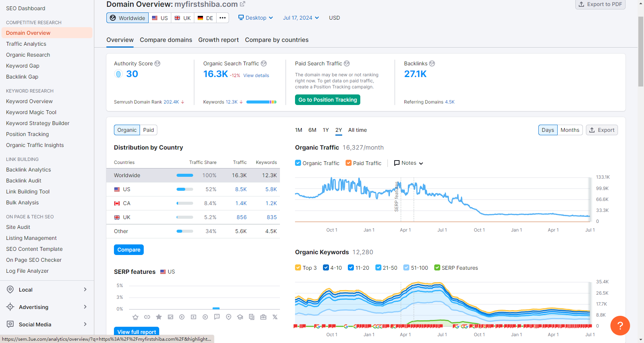Viewport: 644px width, 343px height.
Task: Uncheck the Organic Traffic checkbox
Action: (298, 163)
